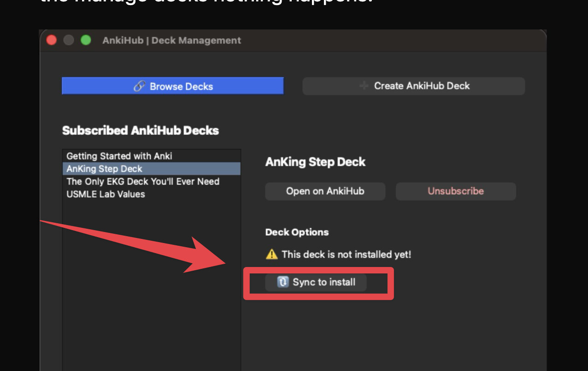This screenshot has width=588, height=371.
Task: Click the yellow warning icon
Action: click(272, 254)
